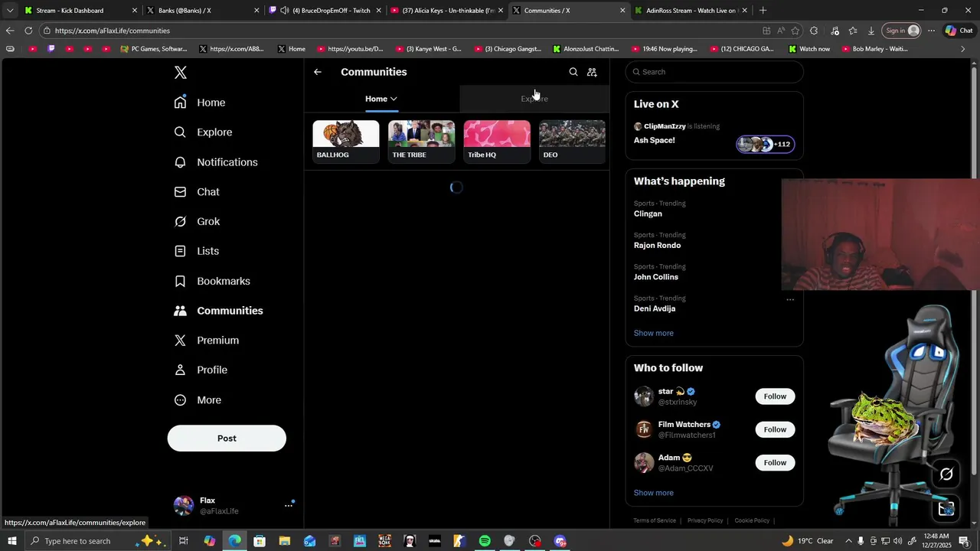The width and height of the screenshot is (980, 551).
Task: Open the Ash Space listeners avatar badge
Action: pyautogui.click(x=765, y=144)
